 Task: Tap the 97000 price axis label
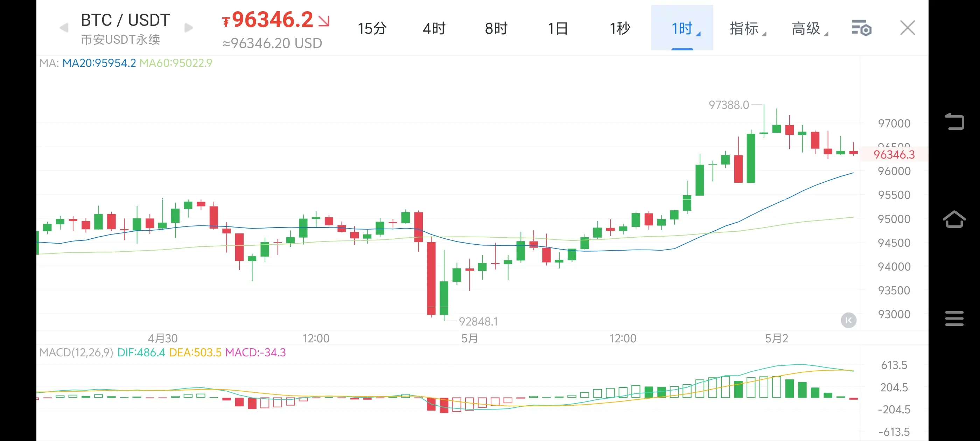click(x=894, y=123)
